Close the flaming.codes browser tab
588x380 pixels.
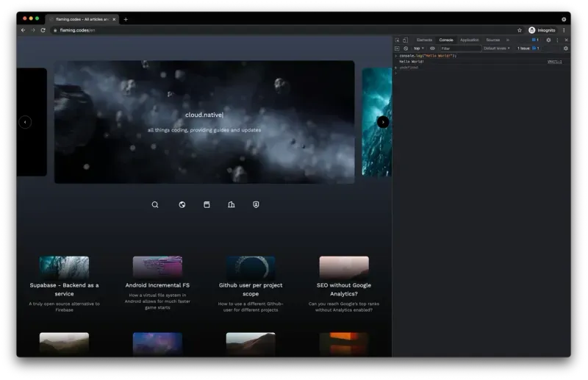[114, 19]
